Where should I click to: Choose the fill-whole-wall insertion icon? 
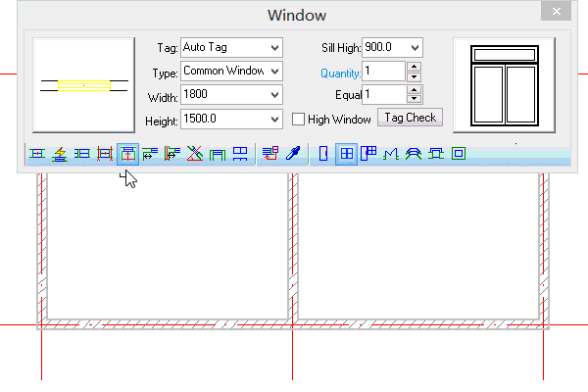(218, 154)
